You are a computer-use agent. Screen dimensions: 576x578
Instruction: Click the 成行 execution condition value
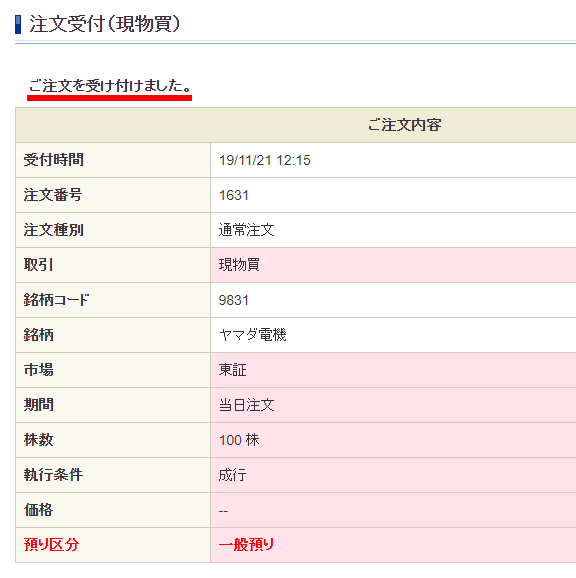232,475
